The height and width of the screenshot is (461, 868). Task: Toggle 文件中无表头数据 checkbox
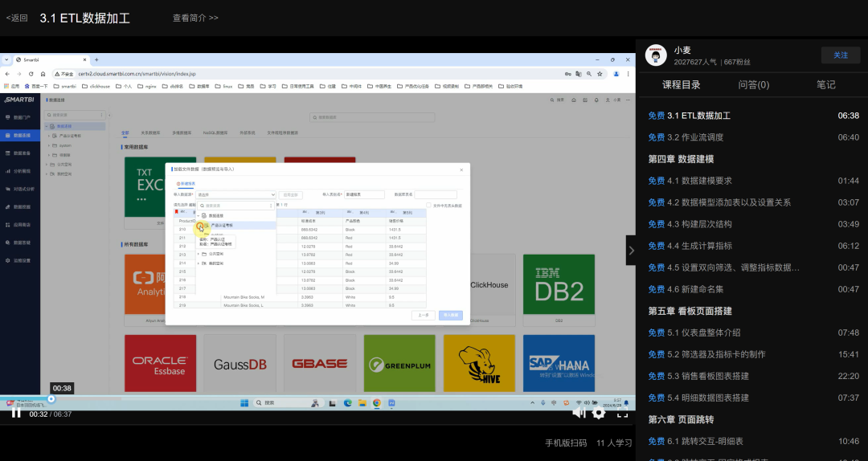(x=428, y=206)
